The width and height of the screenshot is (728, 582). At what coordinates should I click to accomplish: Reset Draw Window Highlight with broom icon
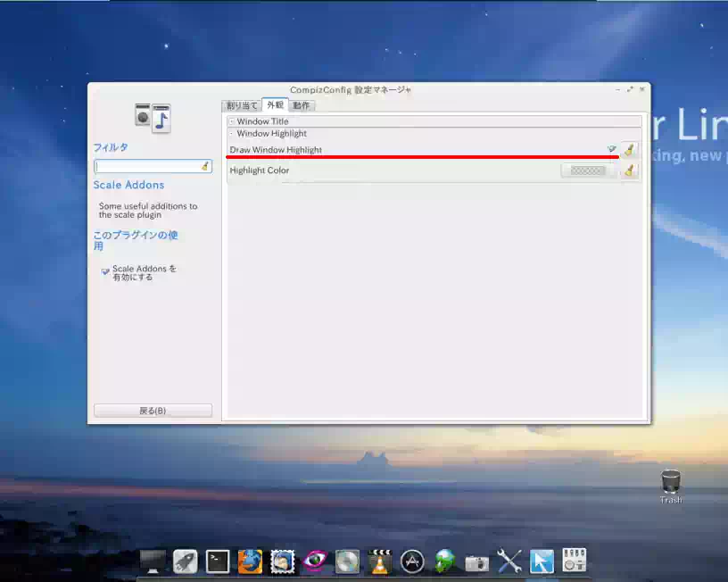(630, 150)
